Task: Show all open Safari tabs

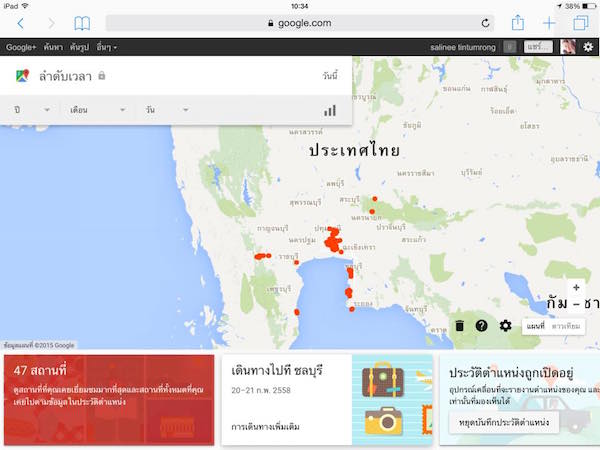Action: 581,23
